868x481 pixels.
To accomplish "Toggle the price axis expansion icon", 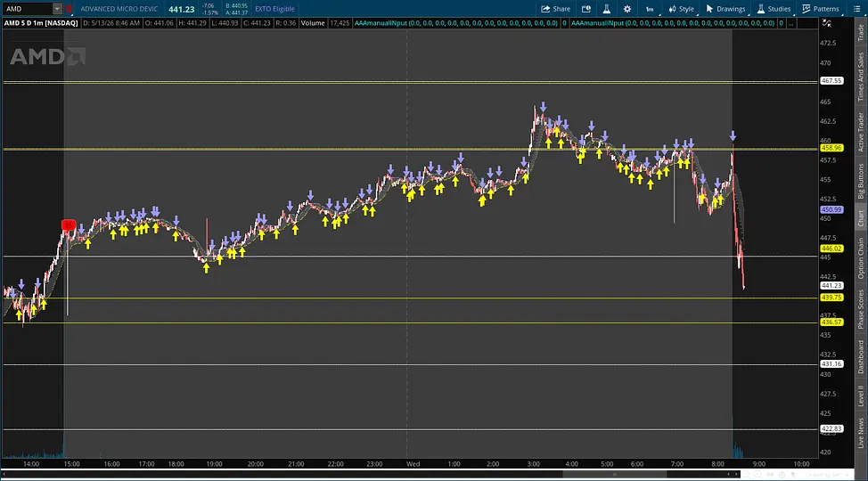I will coord(826,23).
